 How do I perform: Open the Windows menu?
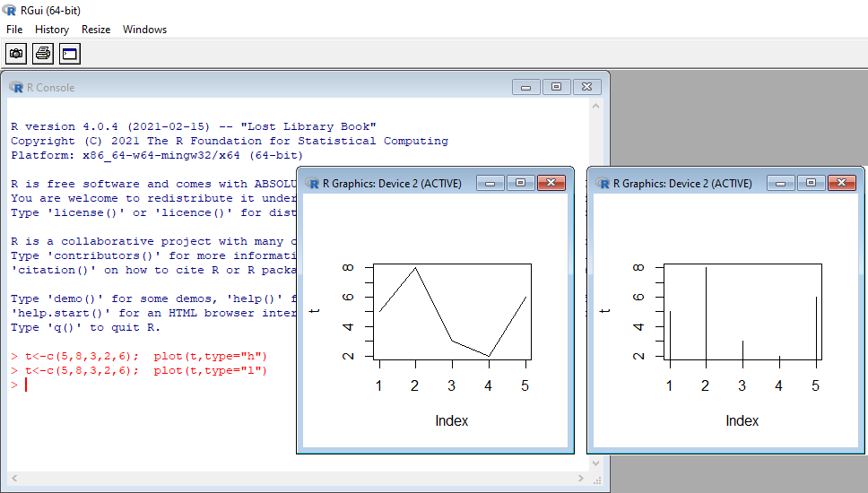point(144,30)
